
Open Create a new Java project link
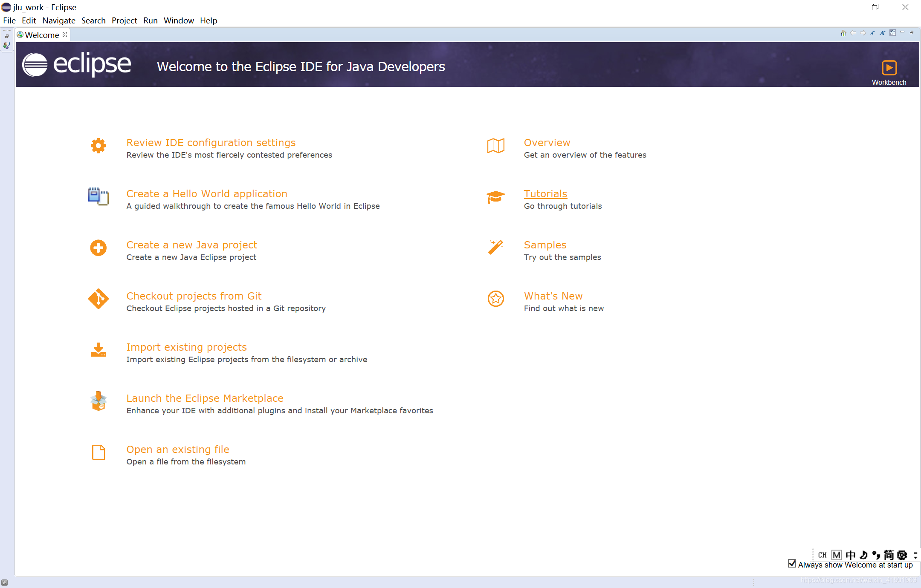tap(192, 245)
